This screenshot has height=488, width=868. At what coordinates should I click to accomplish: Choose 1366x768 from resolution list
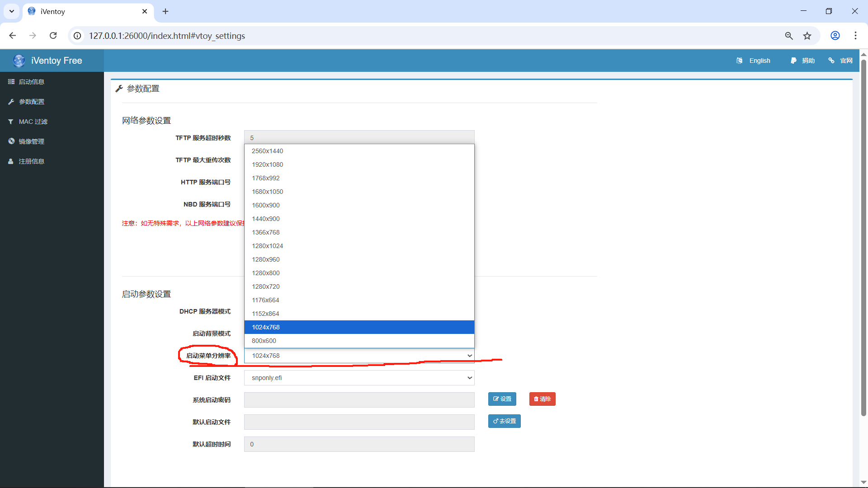266,232
